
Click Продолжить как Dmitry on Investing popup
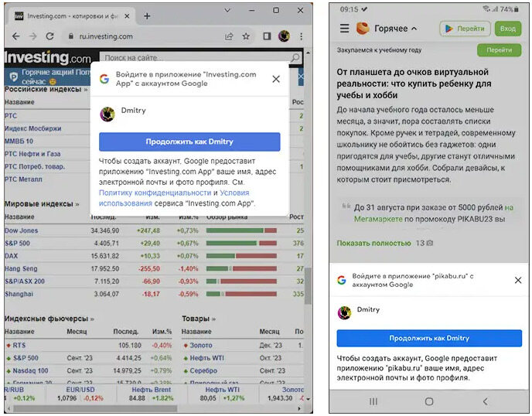[189, 142]
